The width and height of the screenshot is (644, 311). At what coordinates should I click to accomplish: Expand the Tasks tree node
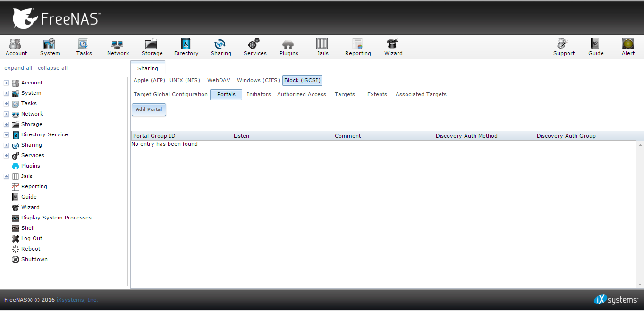[6, 103]
